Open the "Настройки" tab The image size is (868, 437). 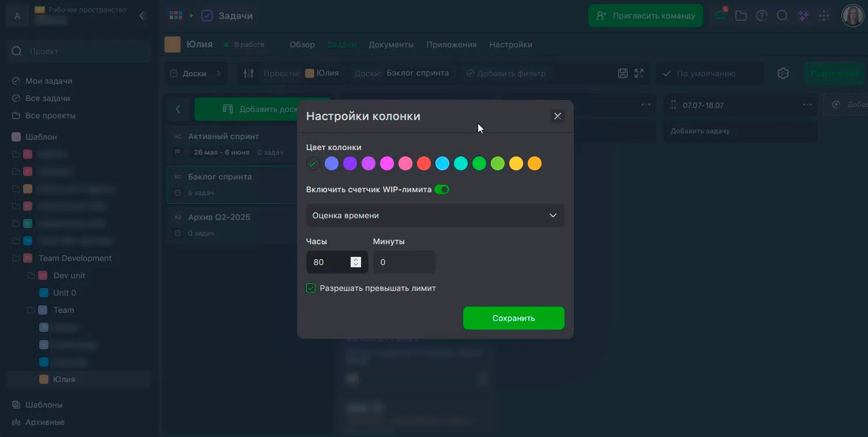click(510, 44)
